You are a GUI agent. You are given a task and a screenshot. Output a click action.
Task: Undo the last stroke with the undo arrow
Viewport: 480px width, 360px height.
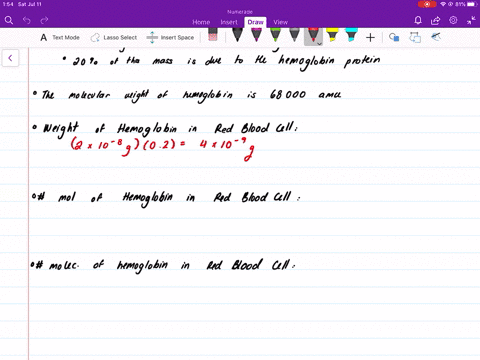pyautogui.click(x=27, y=21)
